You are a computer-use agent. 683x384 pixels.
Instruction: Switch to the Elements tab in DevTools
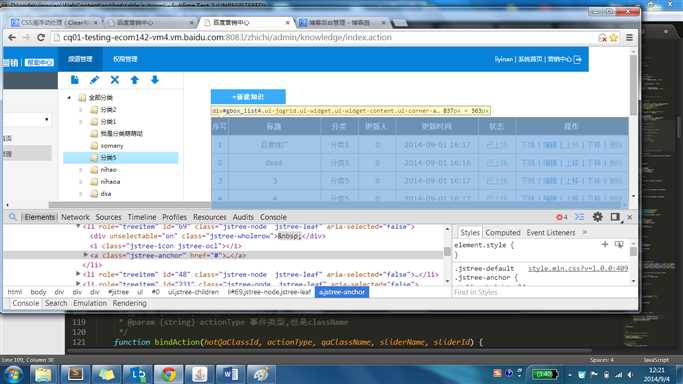40,217
